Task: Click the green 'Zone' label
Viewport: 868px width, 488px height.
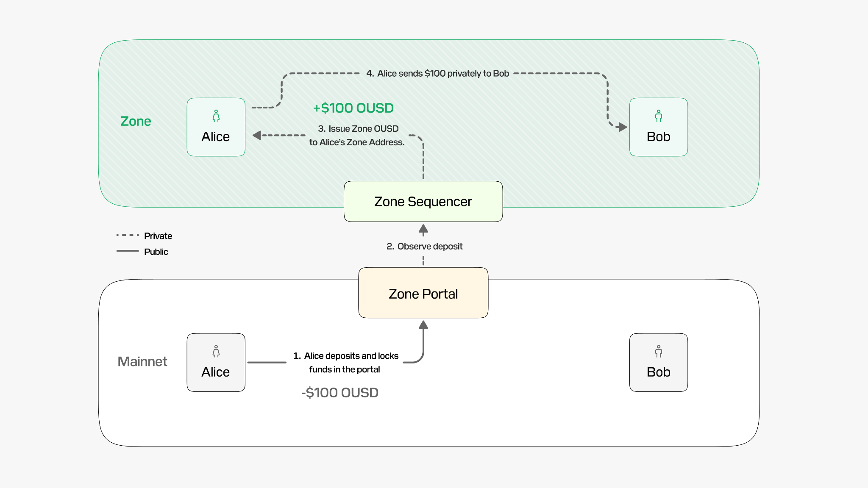Action: pos(136,121)
